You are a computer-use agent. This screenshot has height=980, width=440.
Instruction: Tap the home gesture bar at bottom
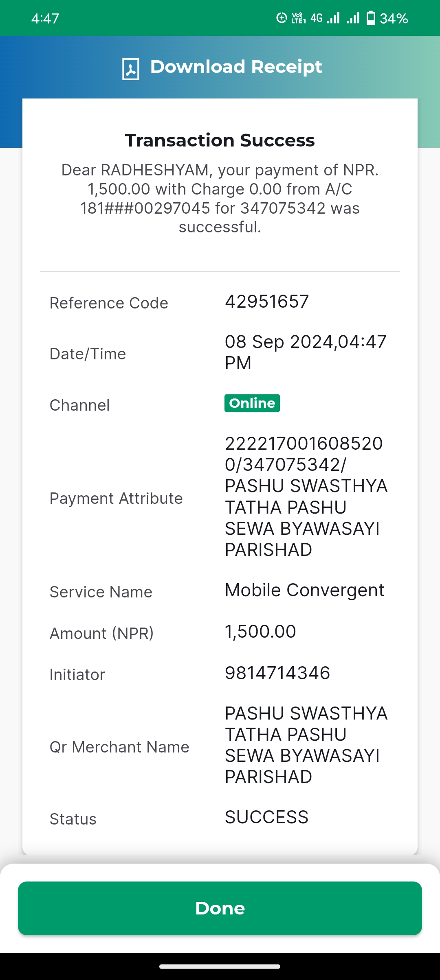tap(220, 967)
